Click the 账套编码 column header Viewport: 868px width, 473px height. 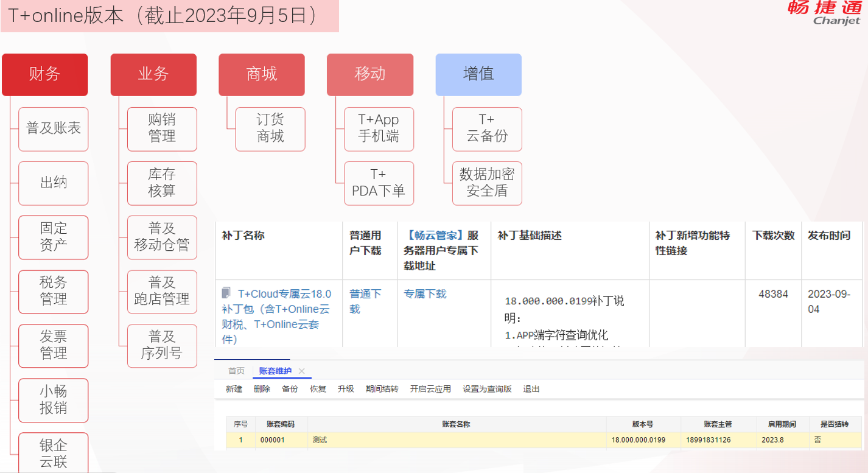point(281,424)
